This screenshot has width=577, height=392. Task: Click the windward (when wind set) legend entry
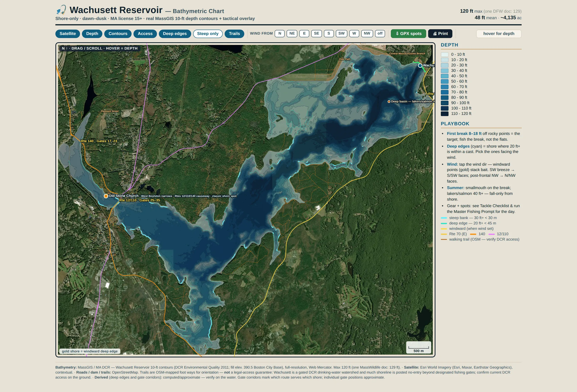[467, 229]
